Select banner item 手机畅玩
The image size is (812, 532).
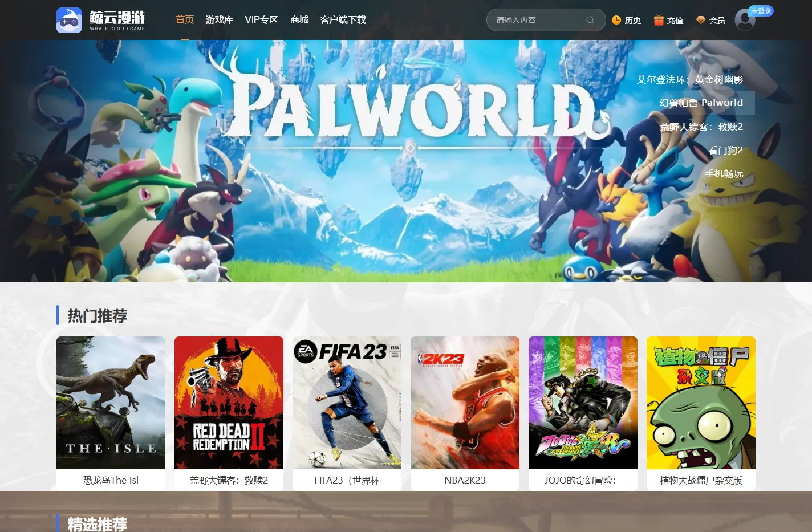click(724, 174)
